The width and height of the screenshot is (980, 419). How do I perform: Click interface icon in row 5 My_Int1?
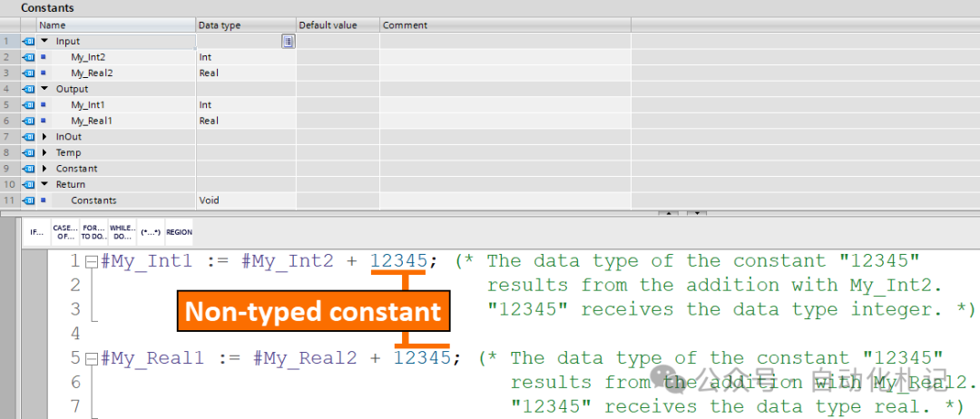point(28,105)
